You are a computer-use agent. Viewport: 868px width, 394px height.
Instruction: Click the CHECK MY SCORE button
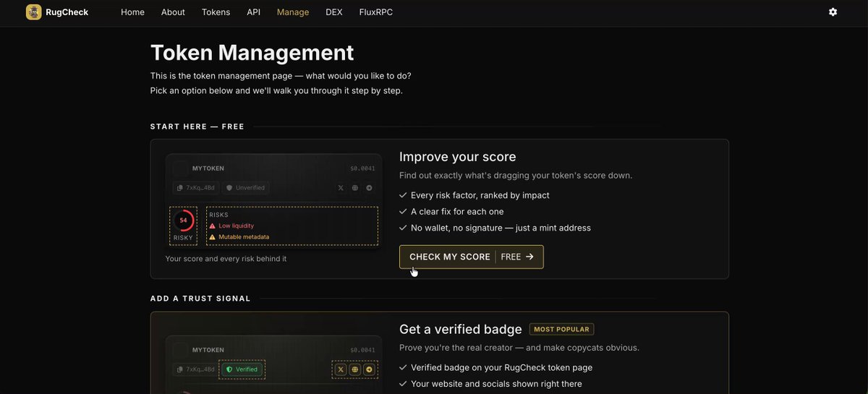click(x=471, y=257)
